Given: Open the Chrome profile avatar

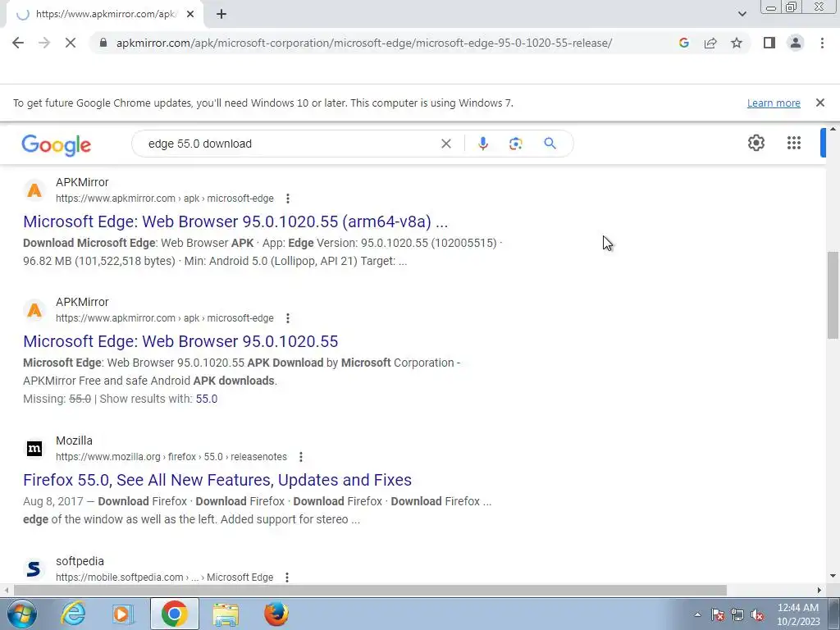Looking at the screenshot, I should [796, 43].
